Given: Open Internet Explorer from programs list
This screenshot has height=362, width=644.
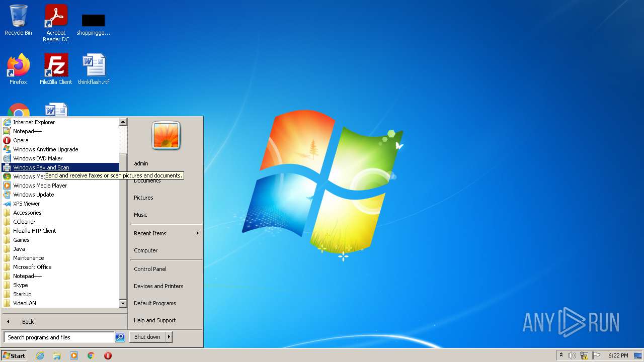Looking at the screenshot, I should click(60, 122).
